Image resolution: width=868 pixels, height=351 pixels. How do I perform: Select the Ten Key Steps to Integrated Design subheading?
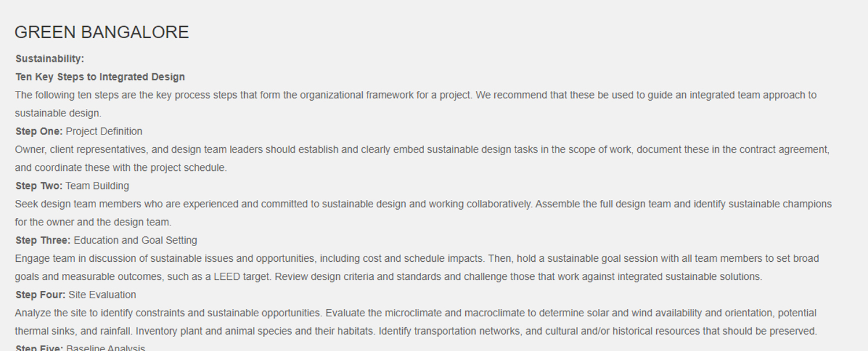[100, 77]
